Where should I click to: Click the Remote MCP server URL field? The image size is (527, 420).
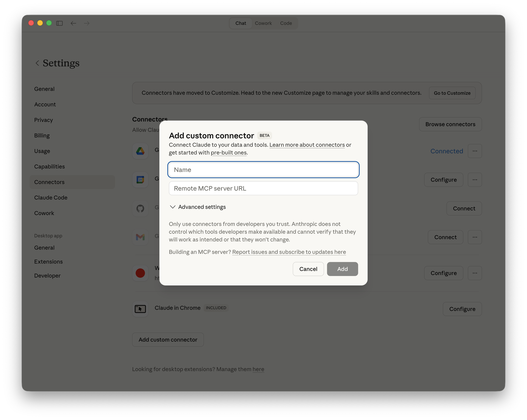click(263, 188)
